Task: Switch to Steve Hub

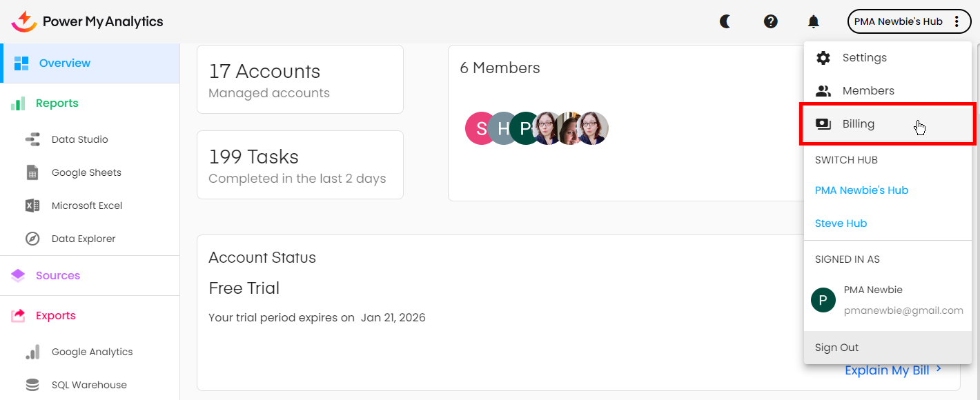Action: tap(841, 223)
